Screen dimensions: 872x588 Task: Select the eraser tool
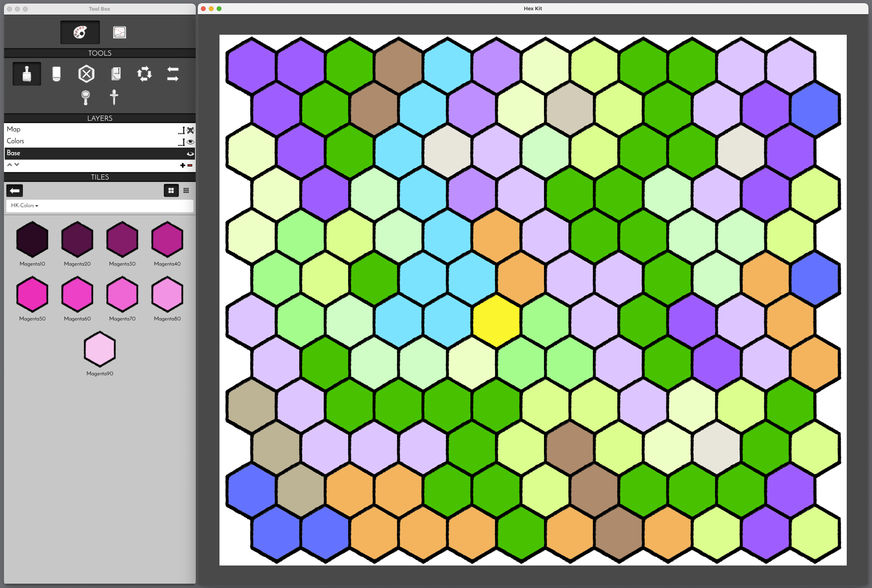(x=56, y=74)
